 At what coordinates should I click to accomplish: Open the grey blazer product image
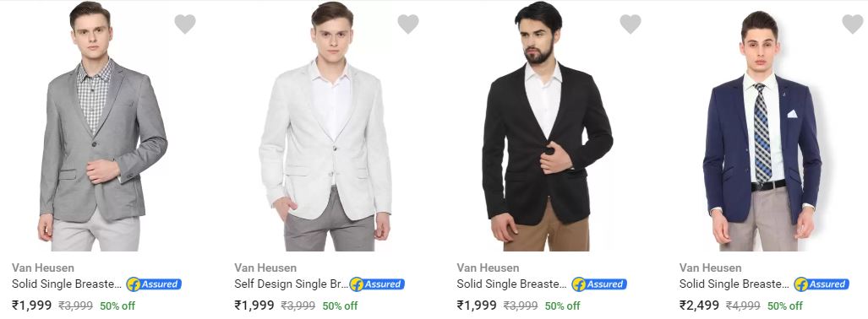pos(102,126)
